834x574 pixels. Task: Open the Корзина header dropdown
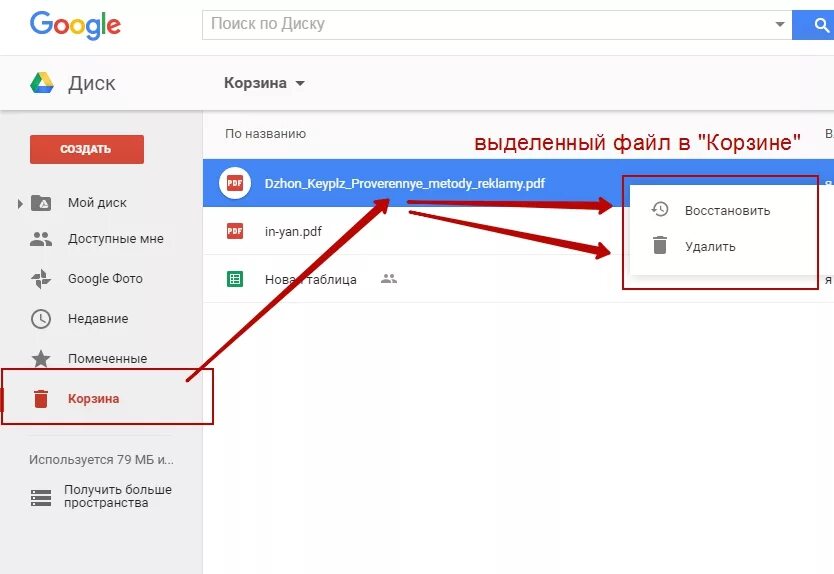(264, 83)
